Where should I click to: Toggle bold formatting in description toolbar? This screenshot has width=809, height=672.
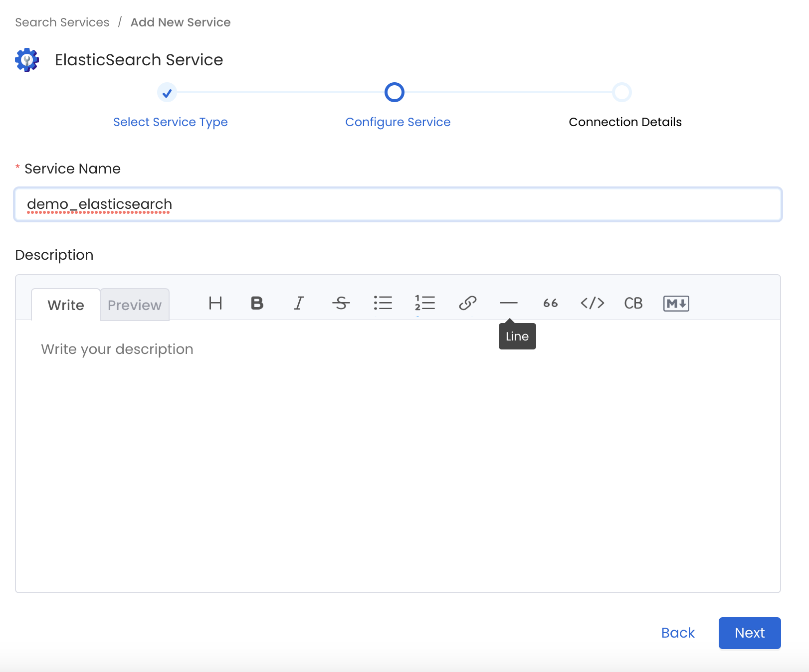257,303
